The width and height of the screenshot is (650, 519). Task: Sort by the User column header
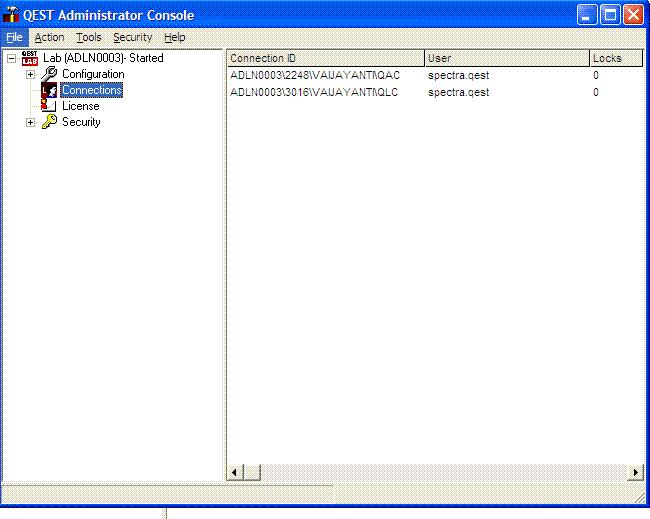(x=506, y=58)
